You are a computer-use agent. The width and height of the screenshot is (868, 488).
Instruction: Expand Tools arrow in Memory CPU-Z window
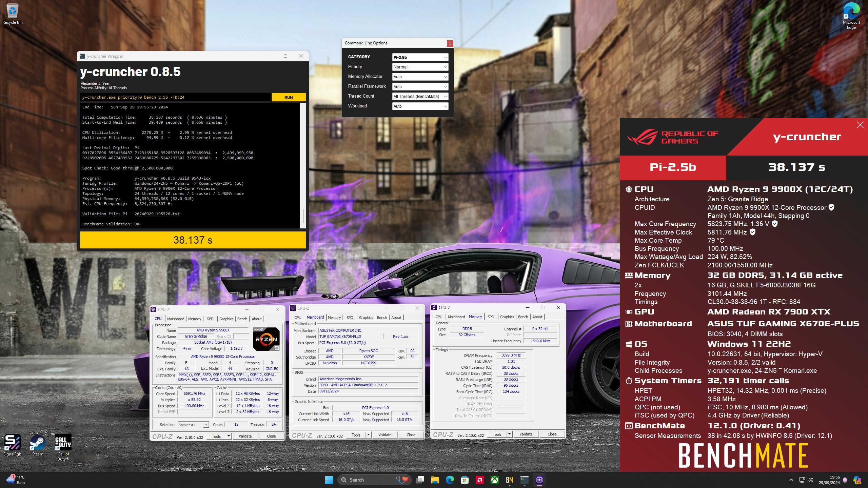tap(509, 434)
